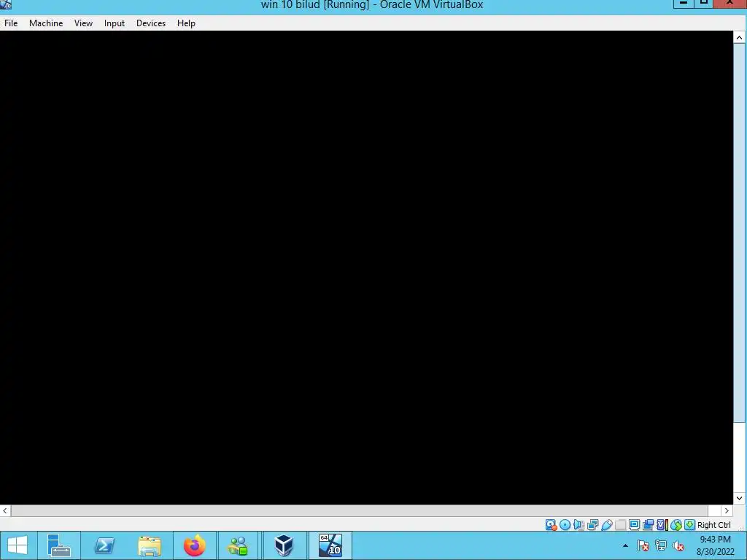Click the green users icon on taskbar
Viewport: 747px width, 560px height.
238,545
